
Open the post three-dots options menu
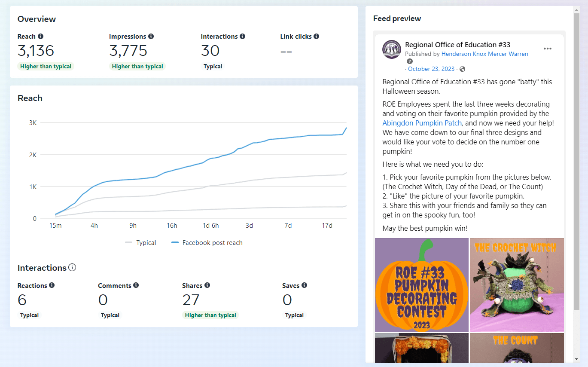coord(547,49)
